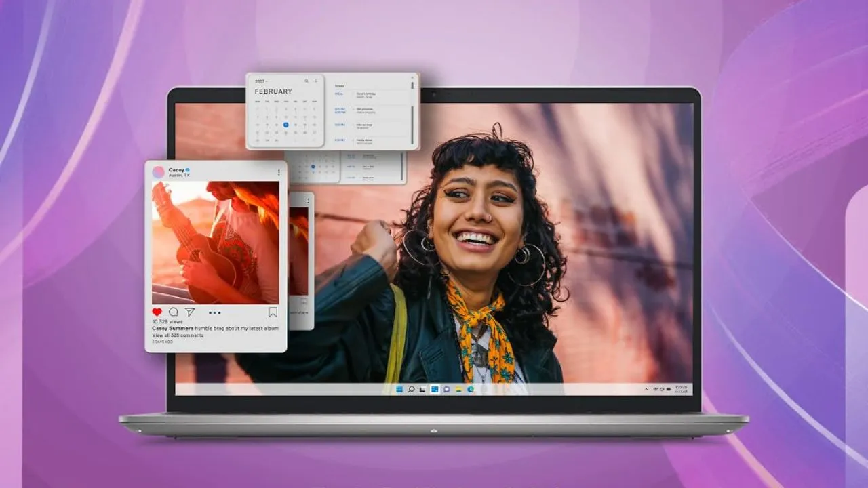Open the taskbar clock and date
Screen dimensions: 868x488
click(682, 390)
